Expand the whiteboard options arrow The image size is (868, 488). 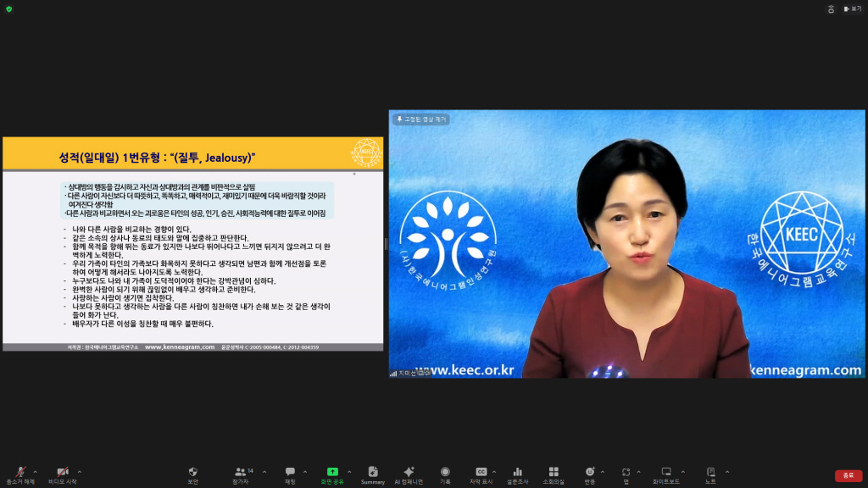click(683, 472)
